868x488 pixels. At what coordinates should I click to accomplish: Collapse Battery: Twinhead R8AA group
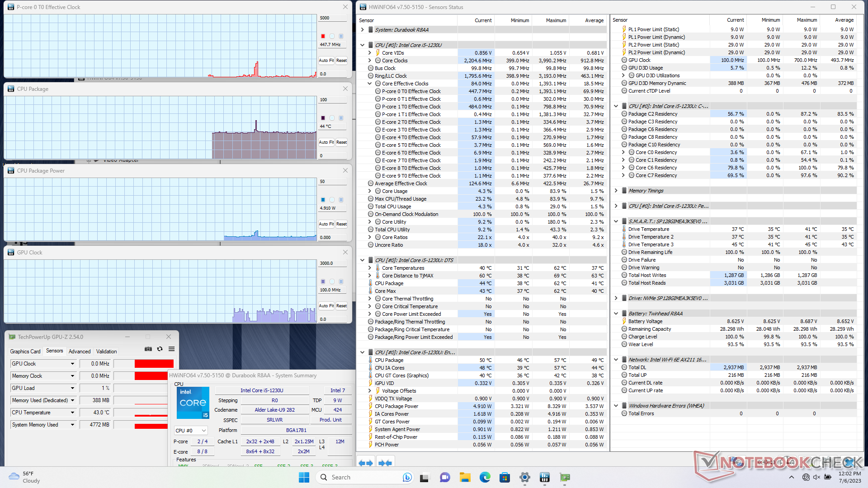click(616, 314)
